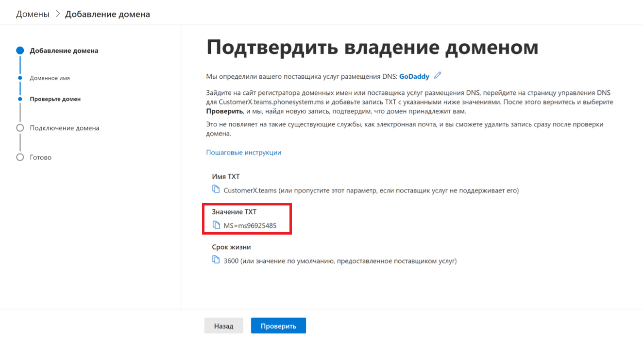Select the Готово final step
This screenshot has height=340, width=644.
pos(40,157)
